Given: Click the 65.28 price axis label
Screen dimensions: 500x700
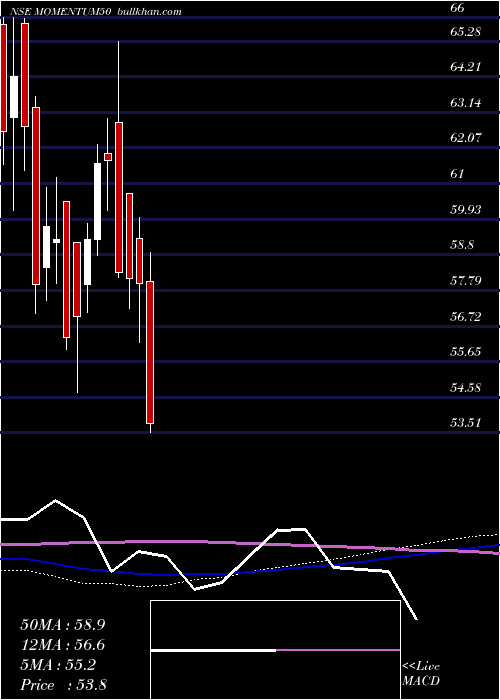Looking at the screenshot, I should pyautogui.click(x=466, y=32).
